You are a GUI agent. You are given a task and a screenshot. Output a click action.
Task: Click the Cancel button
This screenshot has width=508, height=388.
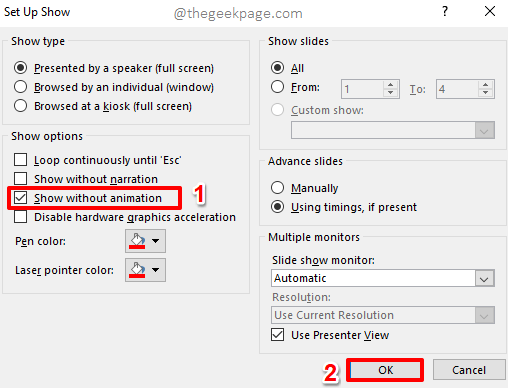click(x=469, y=370)
